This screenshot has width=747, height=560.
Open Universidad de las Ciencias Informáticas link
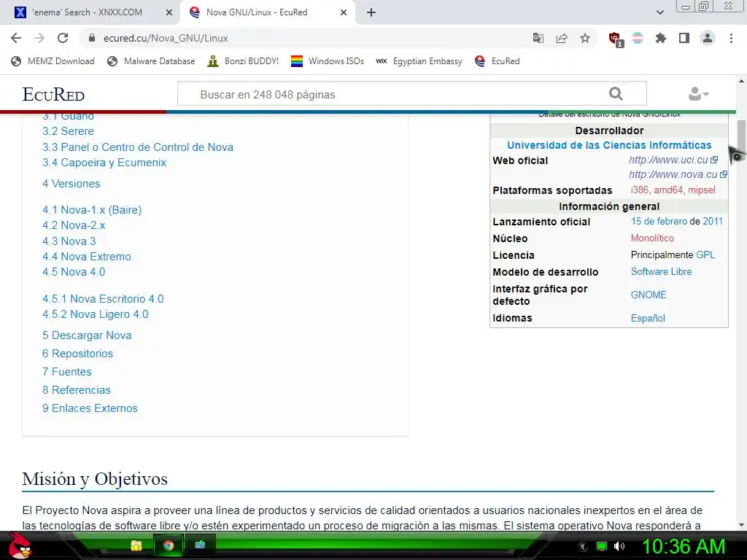[x=609, y=145]
